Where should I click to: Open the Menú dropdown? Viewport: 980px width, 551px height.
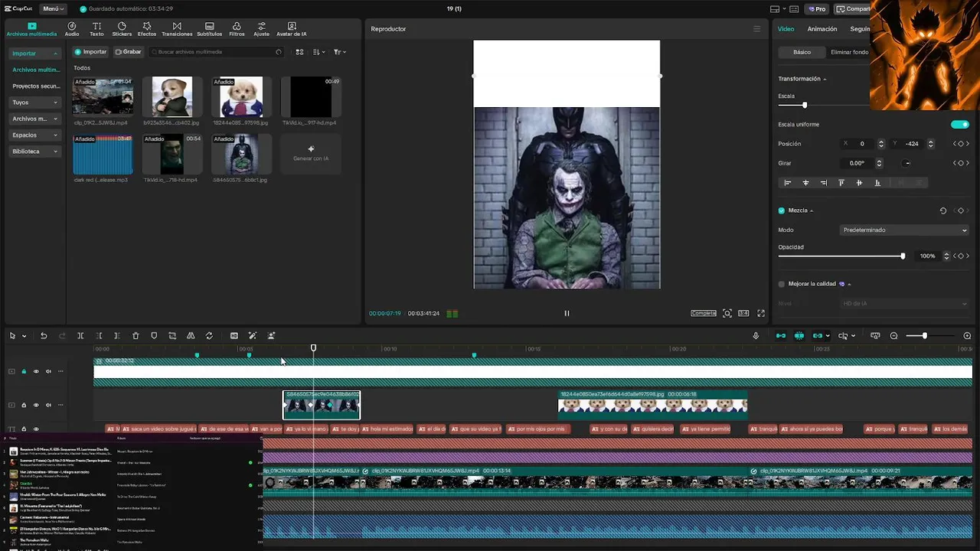click(x=53, y=9)
